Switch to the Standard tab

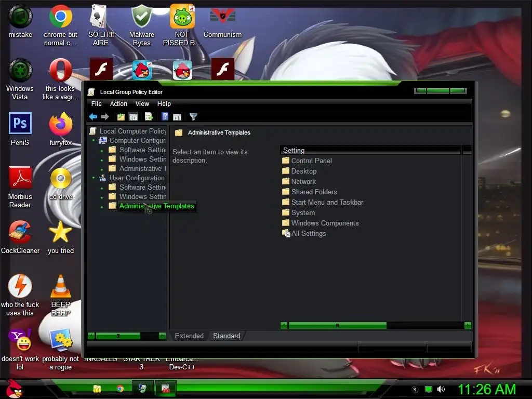(x=227, y=336)
